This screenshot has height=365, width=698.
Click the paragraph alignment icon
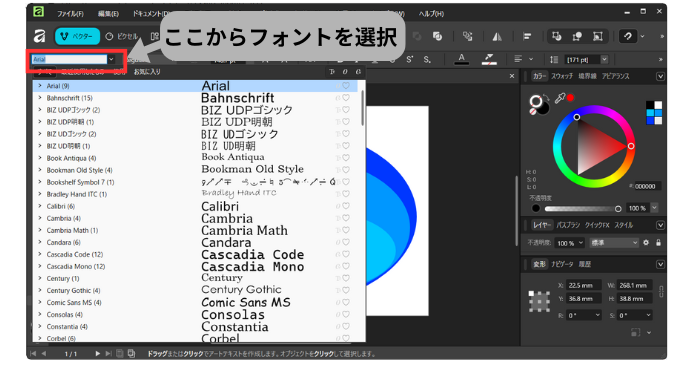click(x=518, y=59)
